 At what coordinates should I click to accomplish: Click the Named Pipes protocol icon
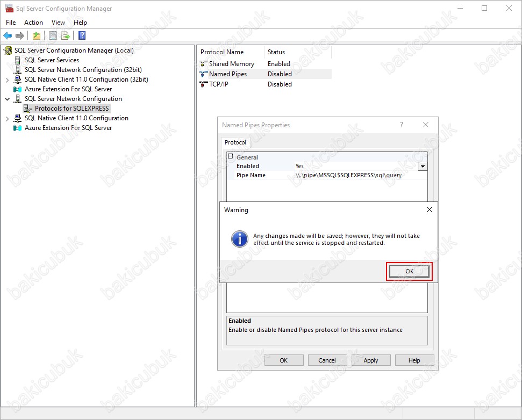pos(204,74)
